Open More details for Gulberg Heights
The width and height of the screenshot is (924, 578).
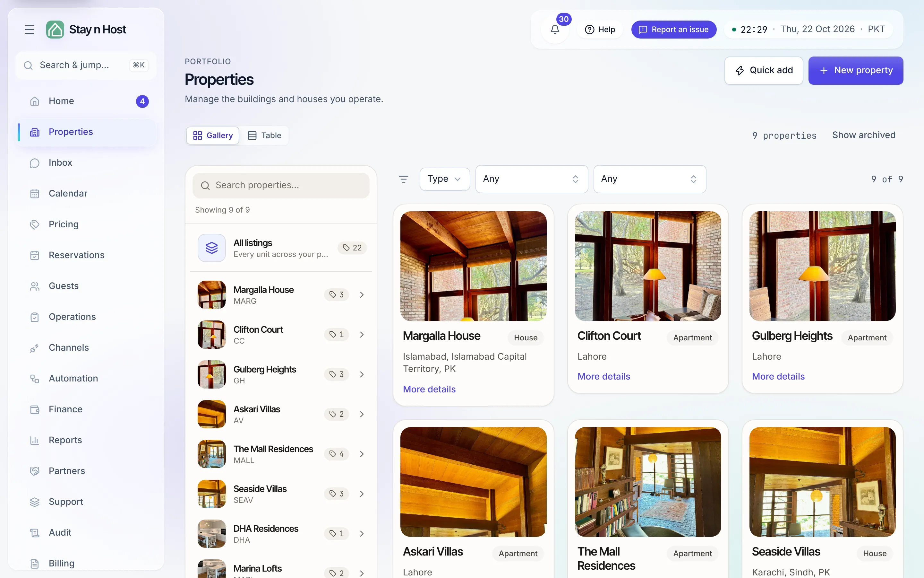[x=778, y=376]
